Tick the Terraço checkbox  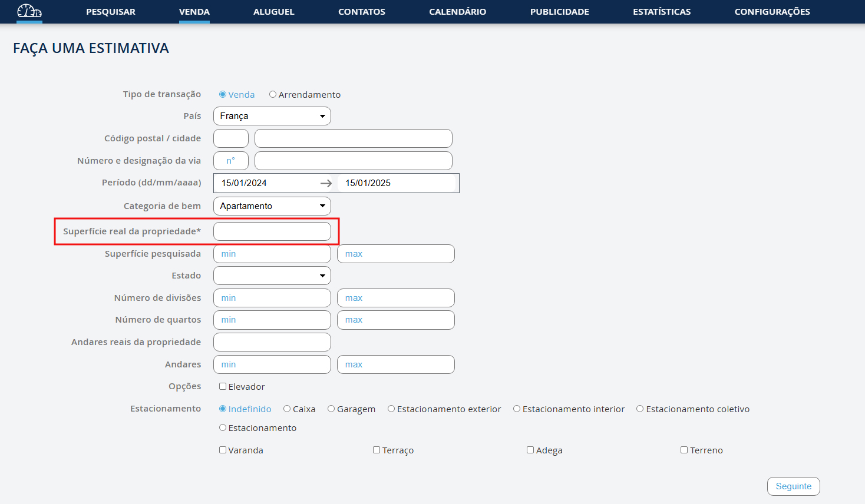click(x=377, y=450)
